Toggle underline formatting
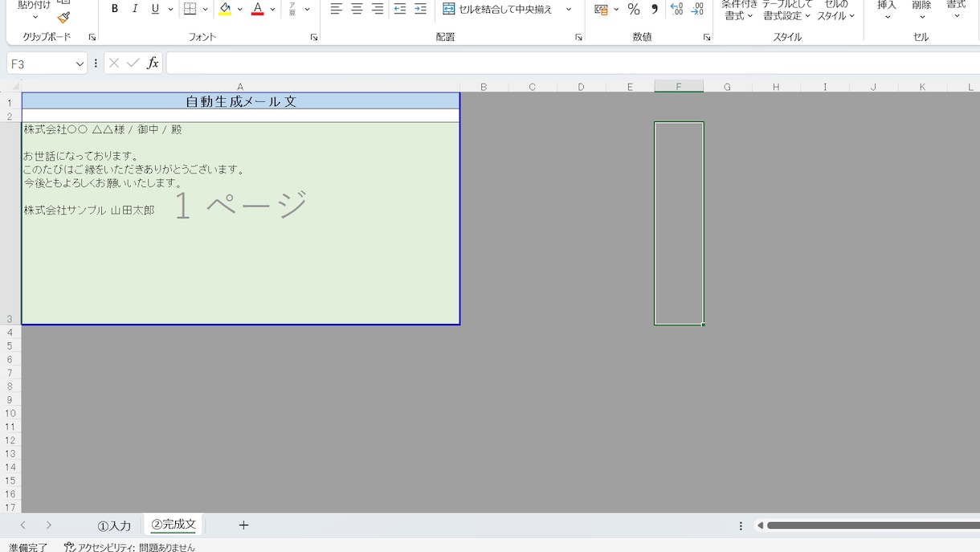Viewport: 980px width, 552px height. [x=155, y=9]
